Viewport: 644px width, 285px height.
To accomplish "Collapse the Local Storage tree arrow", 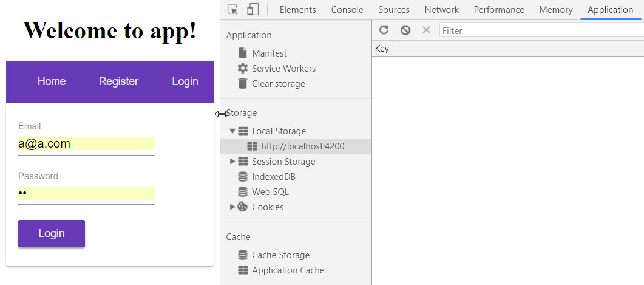I will 232,131.
